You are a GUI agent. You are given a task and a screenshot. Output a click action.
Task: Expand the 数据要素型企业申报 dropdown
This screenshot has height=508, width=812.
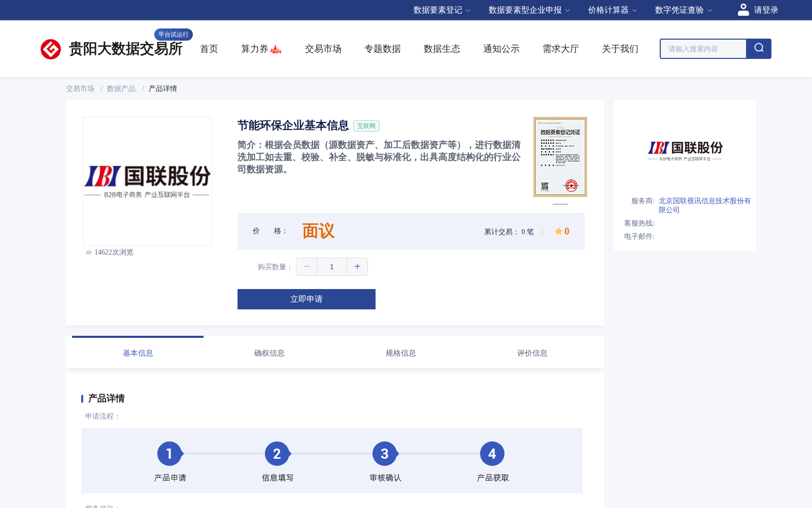[529, 10]
